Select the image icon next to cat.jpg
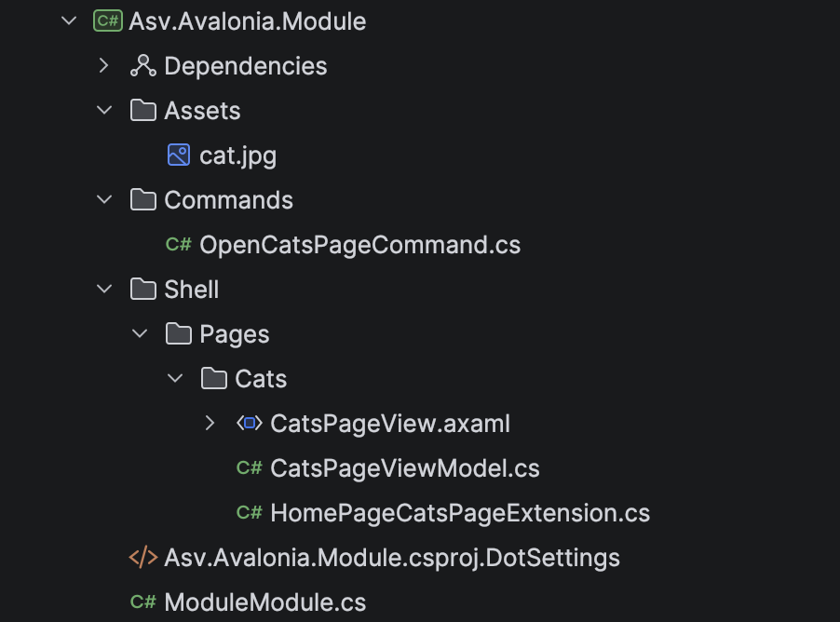 click(x=179, y=155)
